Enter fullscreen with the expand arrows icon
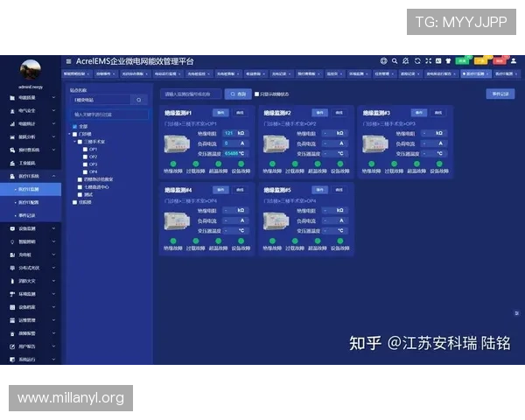The image size is (525, 420). (428, 61)
